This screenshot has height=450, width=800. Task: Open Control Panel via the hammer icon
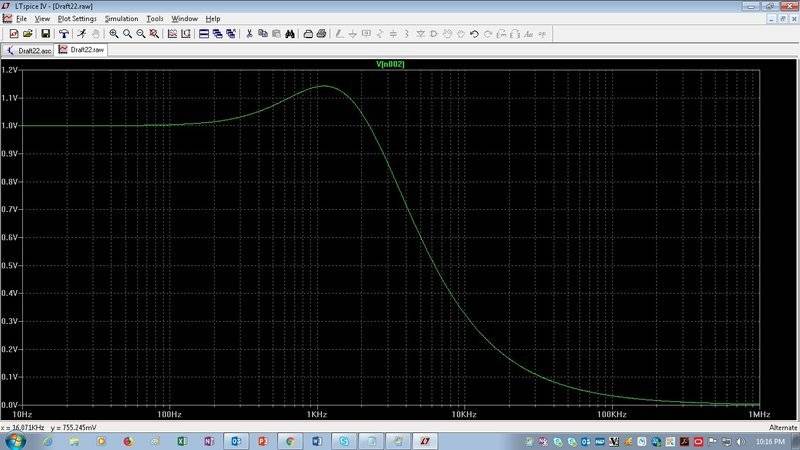[x=64, y=33]
